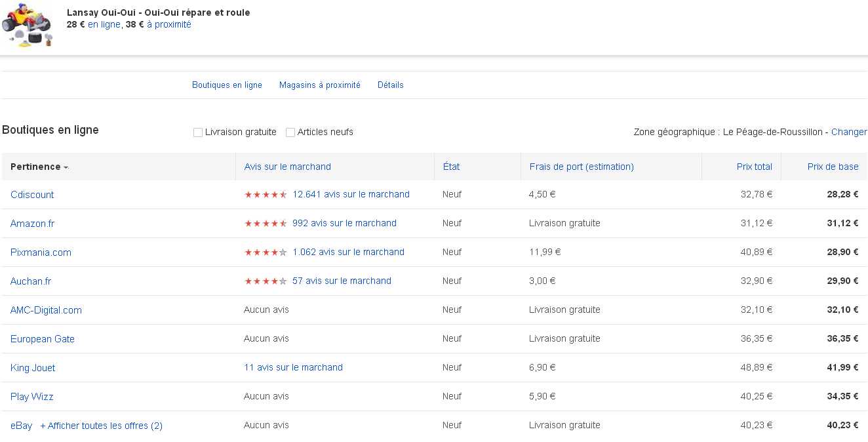Click Auchan.fr star rating icons
Image resolution: width=868 pixels, height=442 pixels.
(x=266, y=281)
